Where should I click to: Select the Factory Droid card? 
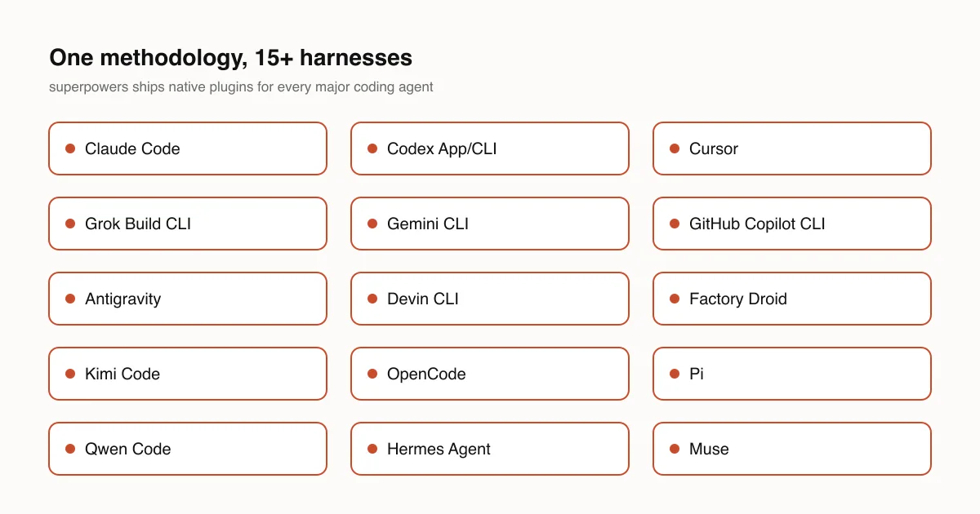click(x=792, y=299)
